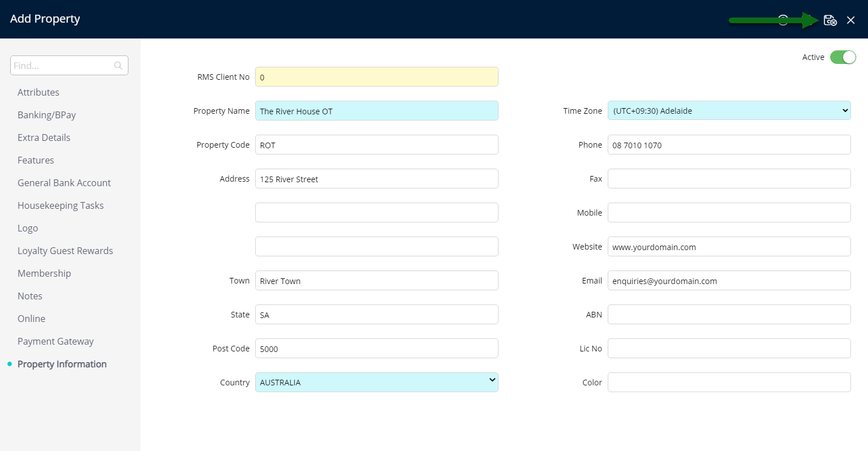Viewport: 868px width, 451px height.
Task: Select the Online section
Action: pos(31,318)
